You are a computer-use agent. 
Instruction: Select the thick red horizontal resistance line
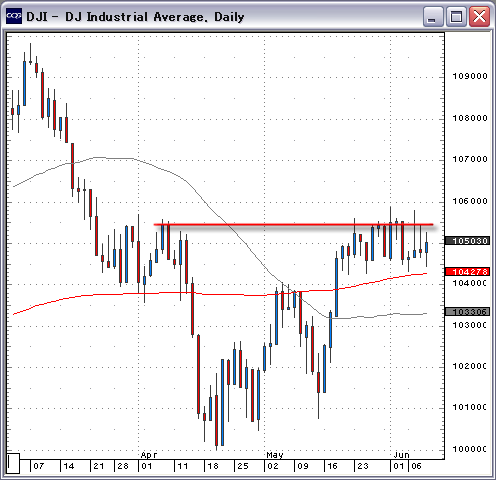click(293, 225)
